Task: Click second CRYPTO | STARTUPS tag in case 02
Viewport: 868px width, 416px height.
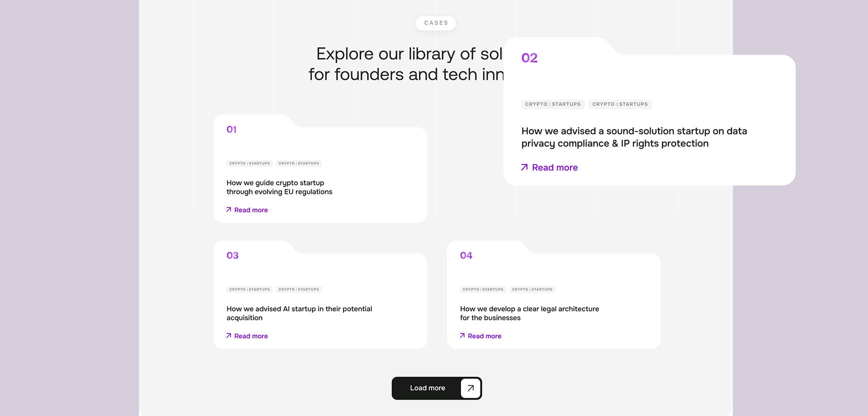Action: 620,104
